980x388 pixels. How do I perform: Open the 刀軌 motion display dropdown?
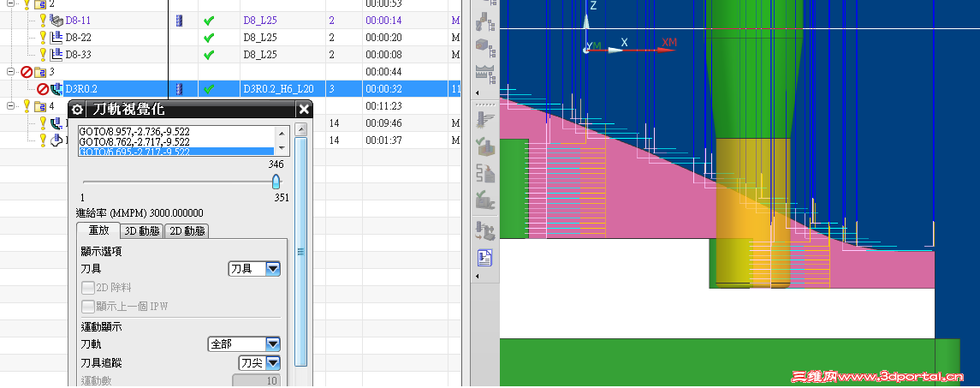coord(244,344)
